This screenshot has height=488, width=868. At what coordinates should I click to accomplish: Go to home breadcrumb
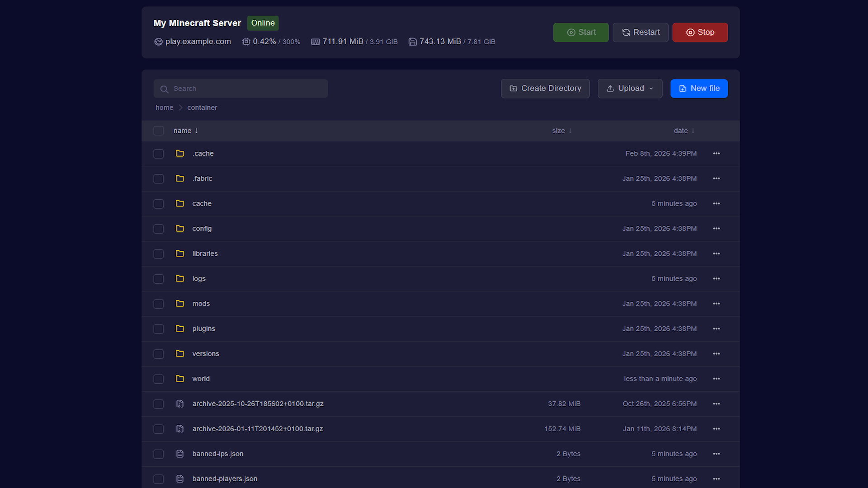coord(164,108)
